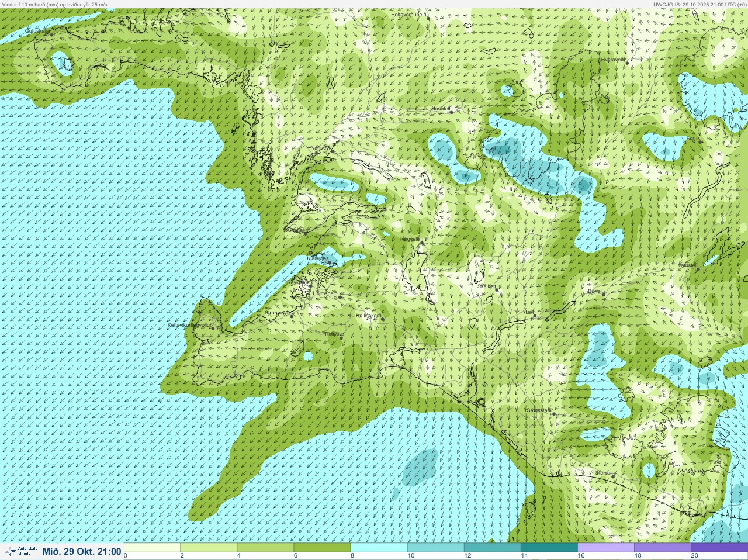Screen dimensions: 748x560
Task: Click the 18–20 m/s legend color
Action: [x=662, y=548]
